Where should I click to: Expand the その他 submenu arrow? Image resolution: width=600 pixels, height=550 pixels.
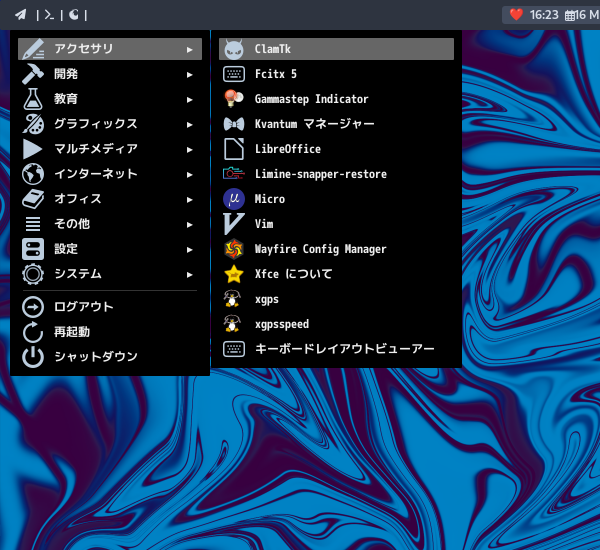[189, 225]
